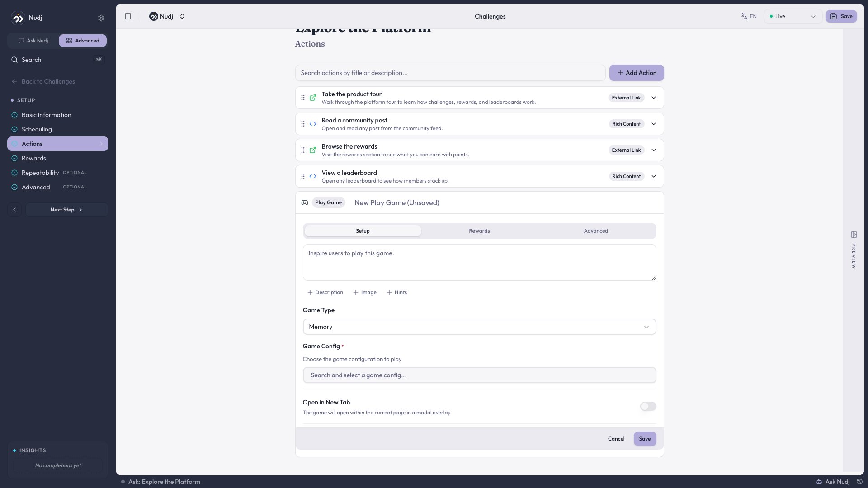Select Ask Nudj mode tab
The image size is (868, 488).
coord(33,41)
